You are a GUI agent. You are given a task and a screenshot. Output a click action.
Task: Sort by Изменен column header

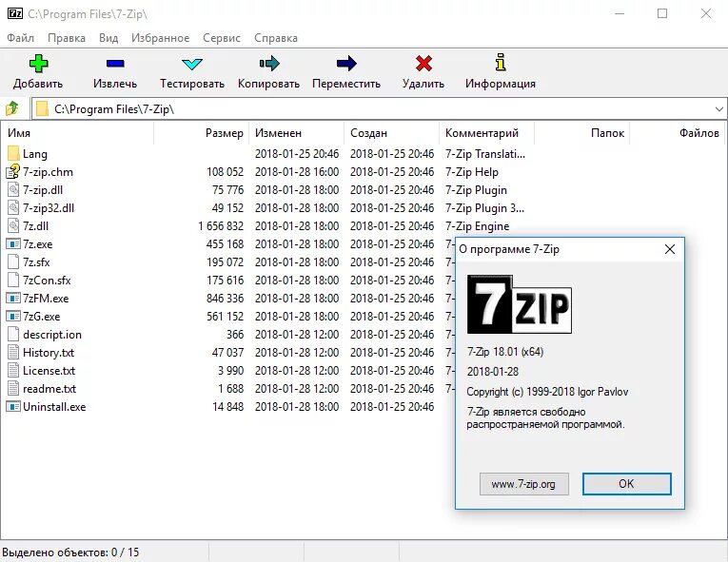297,133
